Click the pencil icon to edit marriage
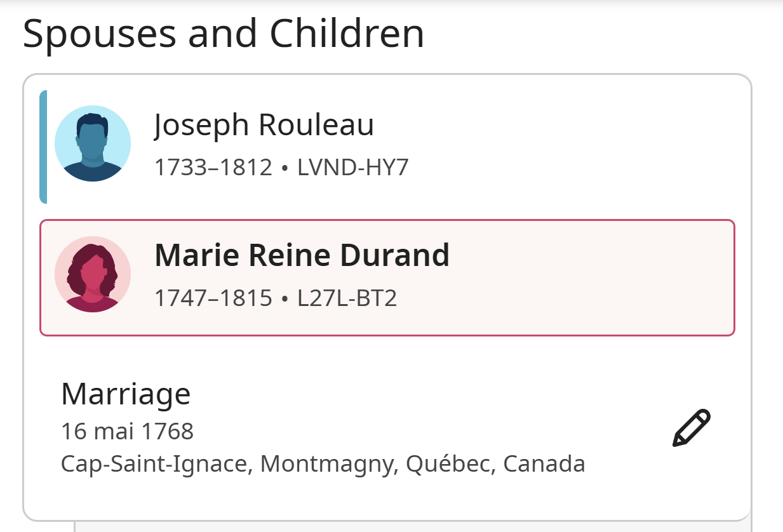 tap(691, 429)
